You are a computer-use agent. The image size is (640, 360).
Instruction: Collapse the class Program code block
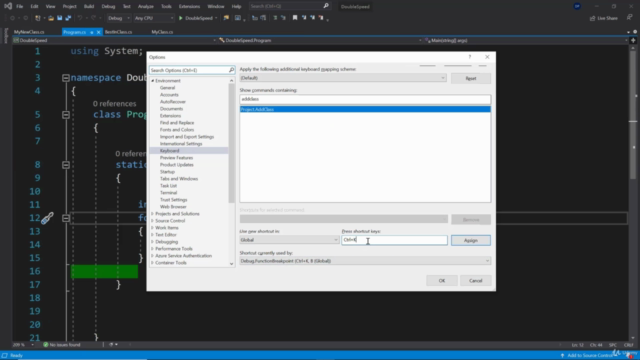[x=66, y=115]
